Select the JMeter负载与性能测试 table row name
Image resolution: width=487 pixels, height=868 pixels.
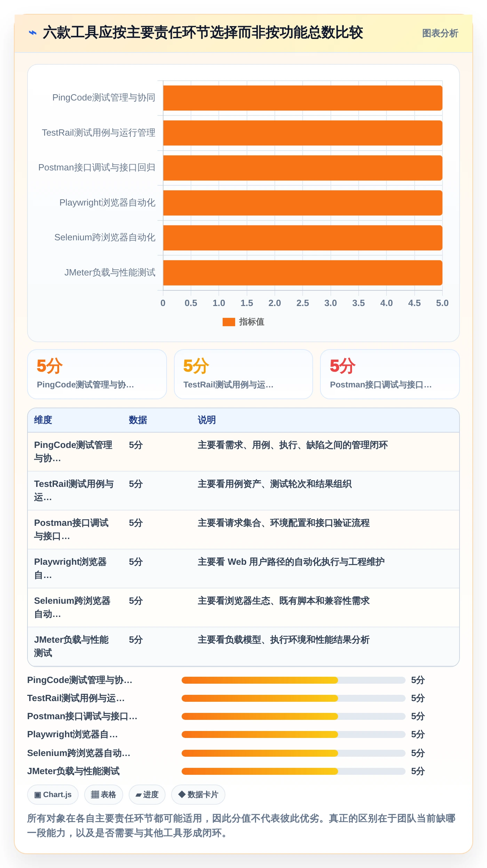tap(72, 646)
